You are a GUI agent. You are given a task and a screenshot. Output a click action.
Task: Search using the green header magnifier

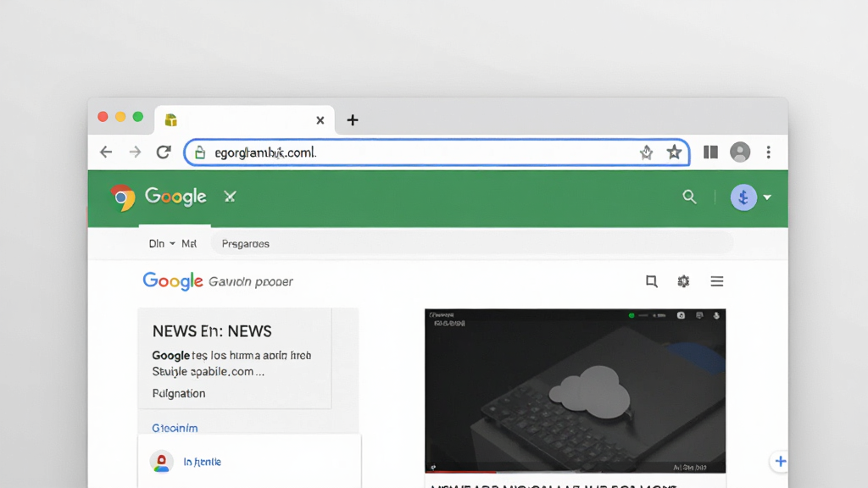(689, 197)
